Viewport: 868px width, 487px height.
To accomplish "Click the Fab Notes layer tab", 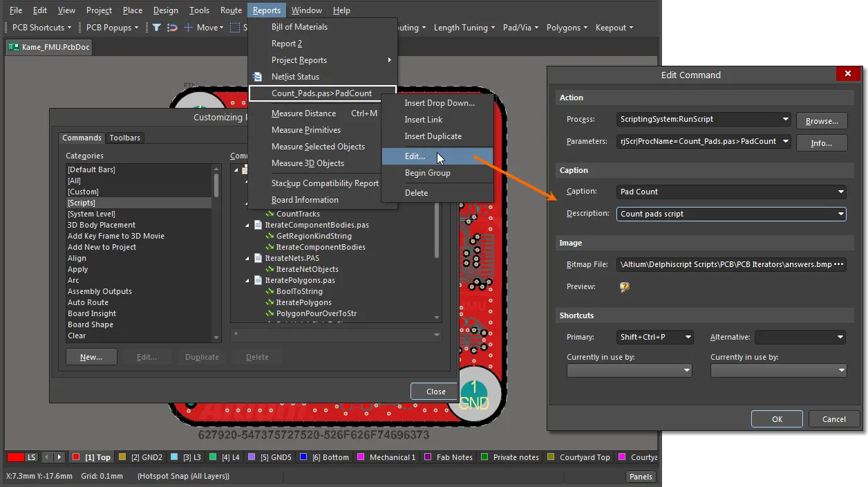I will point(449,457).
